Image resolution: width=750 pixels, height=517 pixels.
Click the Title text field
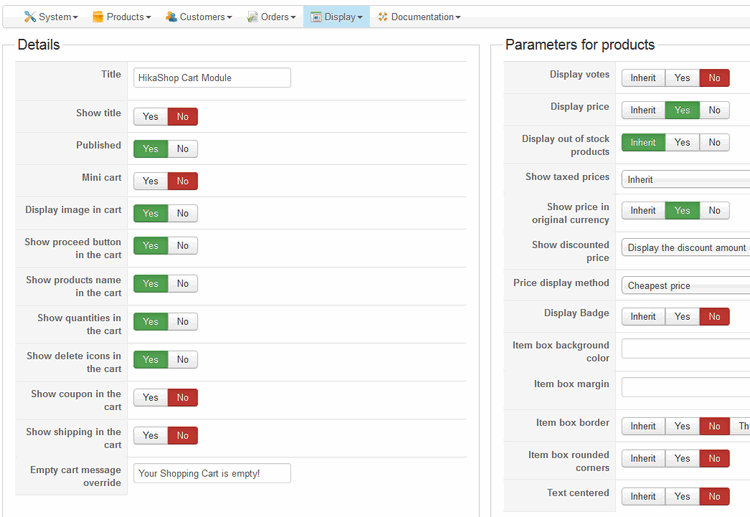pyautogui.click(x=212, y=78)
